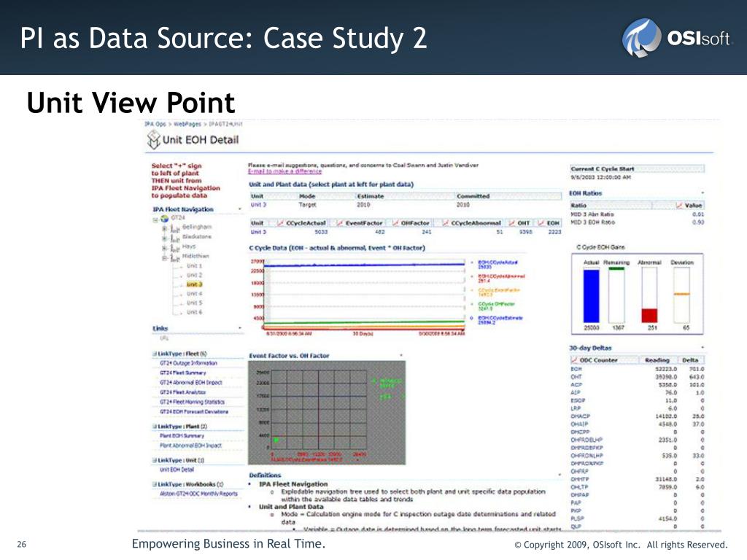Screen dimensions: 747x560
Task: Go to IPA Ops in the breadcrumb
Action: click(x=155, y=124)
